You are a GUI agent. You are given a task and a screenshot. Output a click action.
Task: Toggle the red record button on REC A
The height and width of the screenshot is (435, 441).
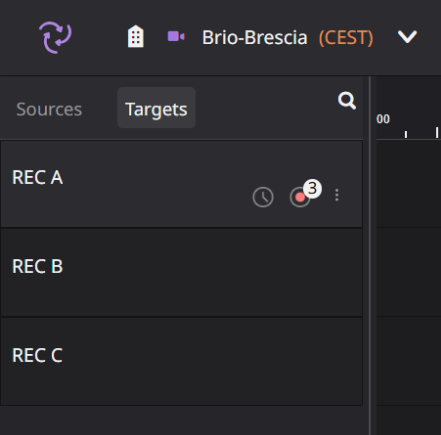click(300, 198)
